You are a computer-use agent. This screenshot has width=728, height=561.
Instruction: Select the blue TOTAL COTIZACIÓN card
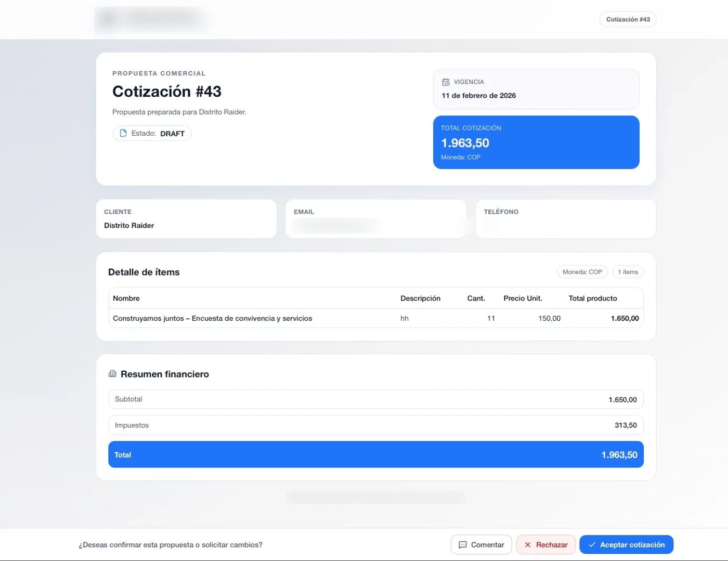[536, 142]
